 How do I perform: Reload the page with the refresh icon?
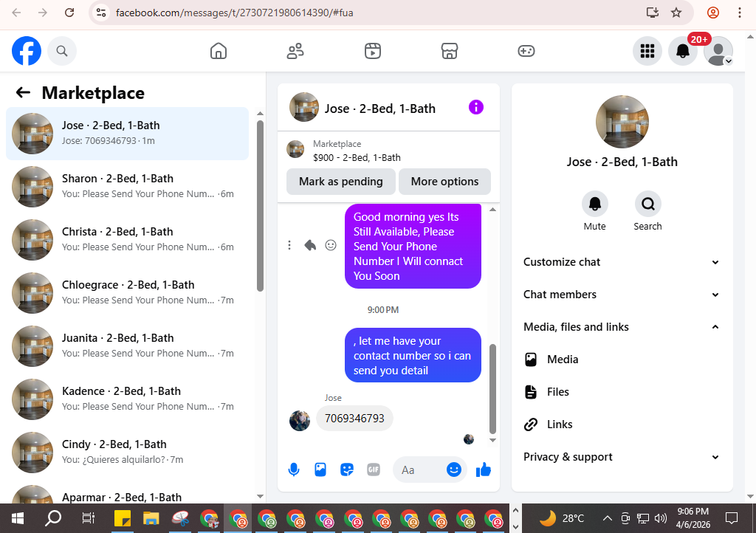pos(69,13)
